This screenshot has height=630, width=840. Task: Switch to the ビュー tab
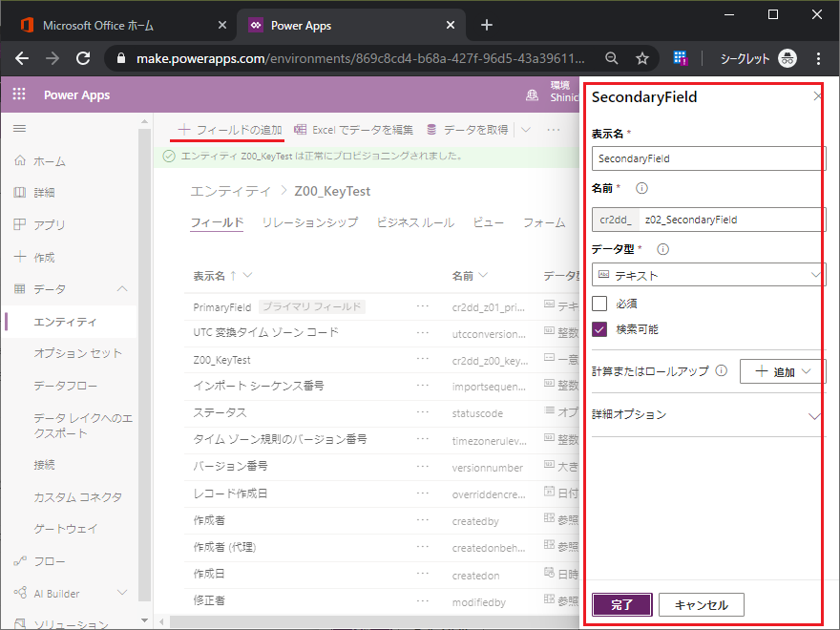488,222
